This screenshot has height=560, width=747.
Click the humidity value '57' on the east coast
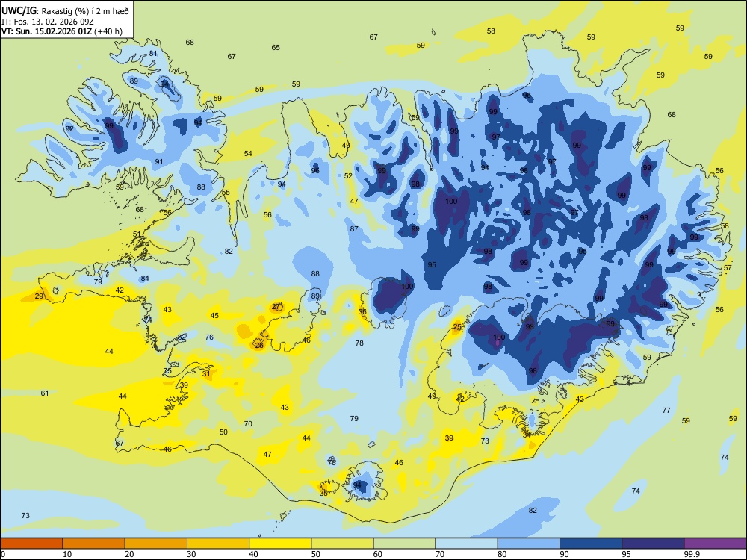click(x=728, y=267)
